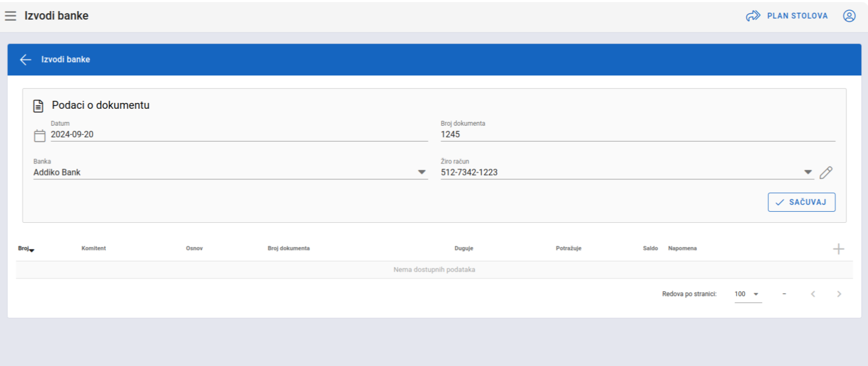Sort the table by Broj column
This screenshot has width=868, height=366.
pyautogui.click(x=26, y=248)
